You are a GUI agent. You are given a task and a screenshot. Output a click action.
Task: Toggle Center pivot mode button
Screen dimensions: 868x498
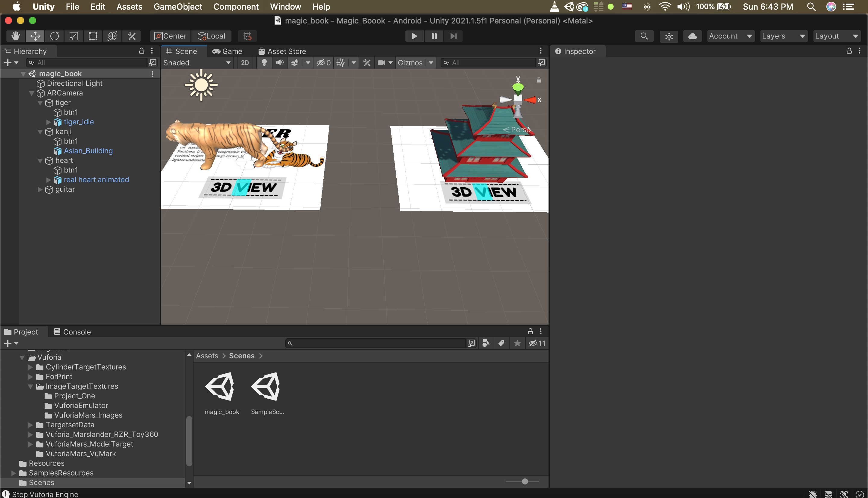pos(170,36)
